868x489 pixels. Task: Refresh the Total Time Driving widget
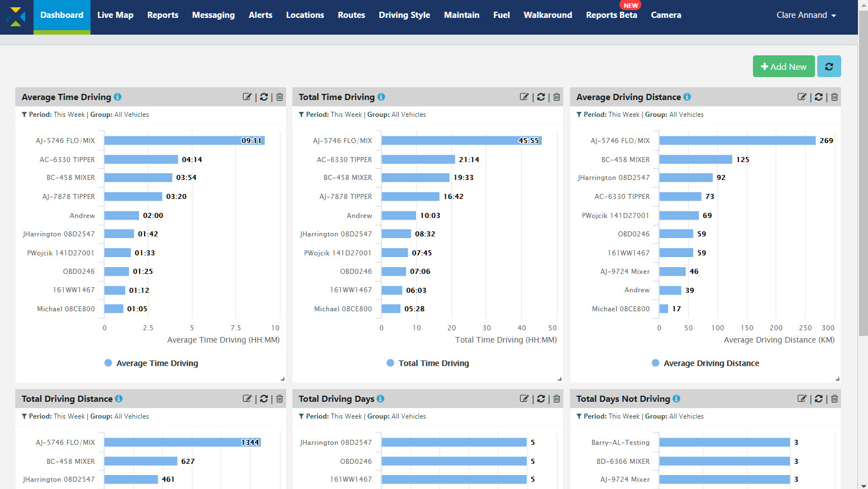pyautogui.click(x=541, y=97)
